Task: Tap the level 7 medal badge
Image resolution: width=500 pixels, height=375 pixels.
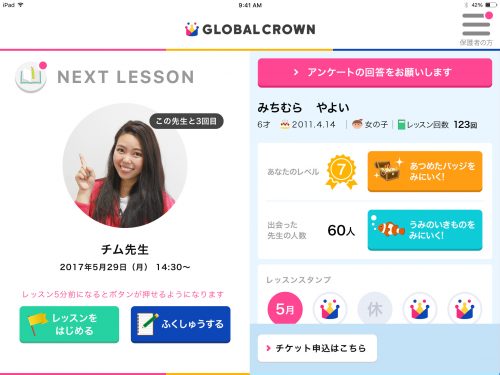Action: [x=341, y=172]
